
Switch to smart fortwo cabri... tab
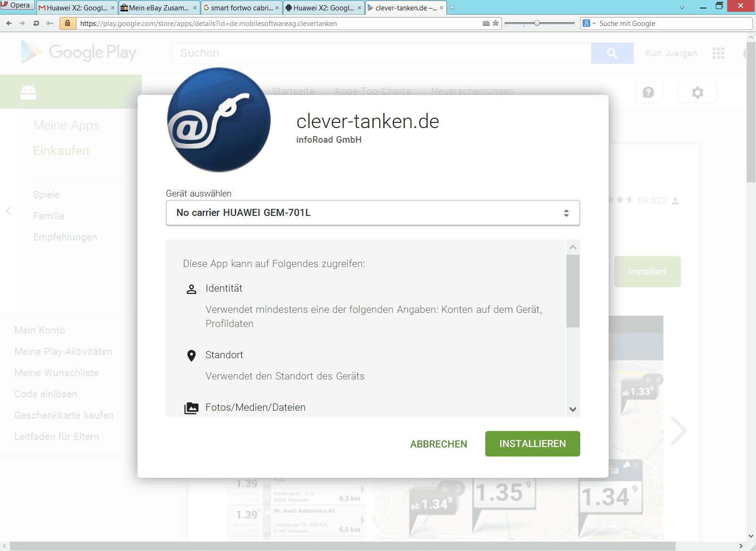(241, 8)
